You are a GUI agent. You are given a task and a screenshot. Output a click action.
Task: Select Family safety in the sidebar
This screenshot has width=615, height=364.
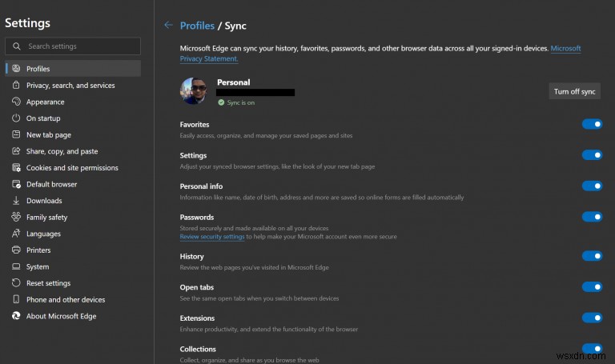[73, 217]
